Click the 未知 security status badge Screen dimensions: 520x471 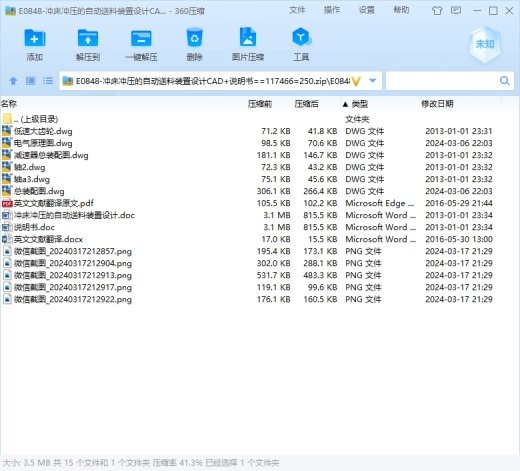pos(485,44)
